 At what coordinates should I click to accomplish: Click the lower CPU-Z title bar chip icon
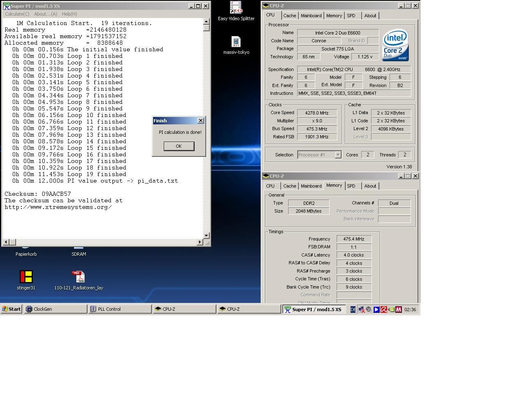pyautogui.click(x=266, y=176)
